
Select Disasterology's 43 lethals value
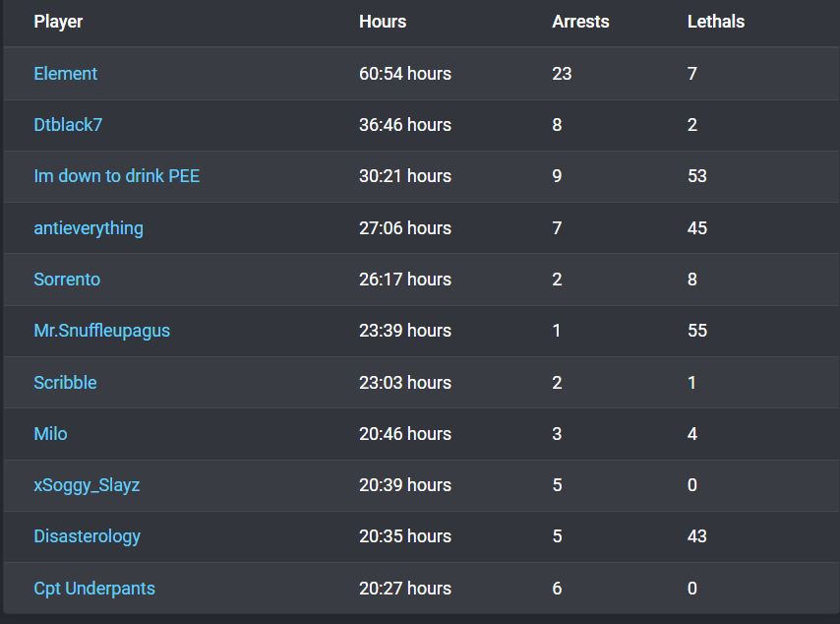pyautogui.click(x=697, y=536)
